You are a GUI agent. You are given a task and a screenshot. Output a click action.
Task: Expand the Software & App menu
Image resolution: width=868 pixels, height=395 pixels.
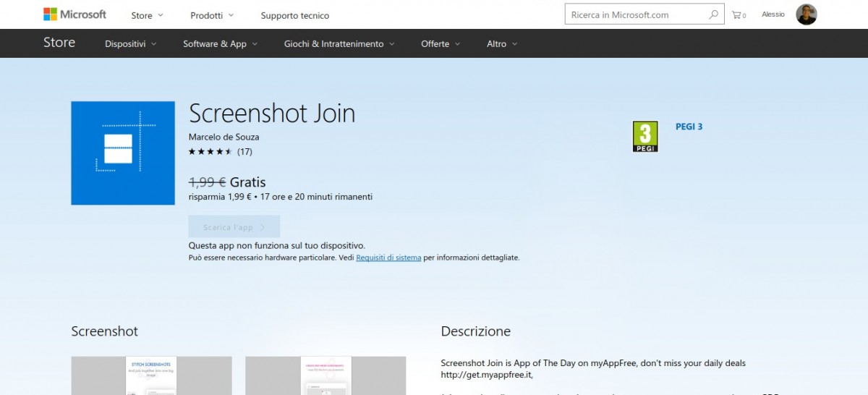(221, 44)
